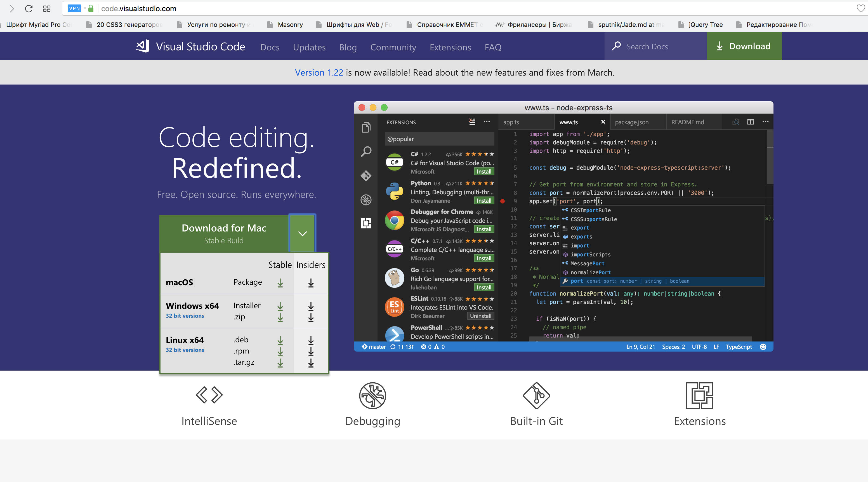Open Linux x64 32 bit versions link
Screen dimensions: 868x482
(185, 350)
